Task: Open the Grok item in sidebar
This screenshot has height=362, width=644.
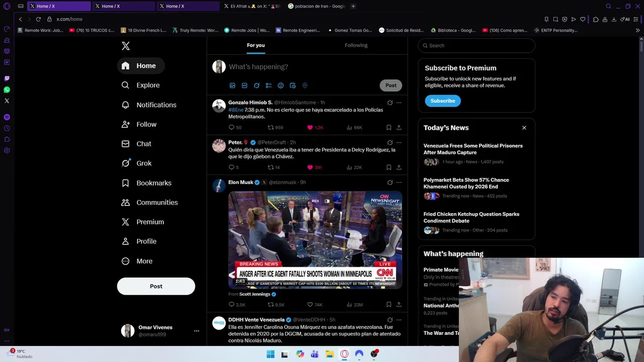Action: (x=136, y=163)
